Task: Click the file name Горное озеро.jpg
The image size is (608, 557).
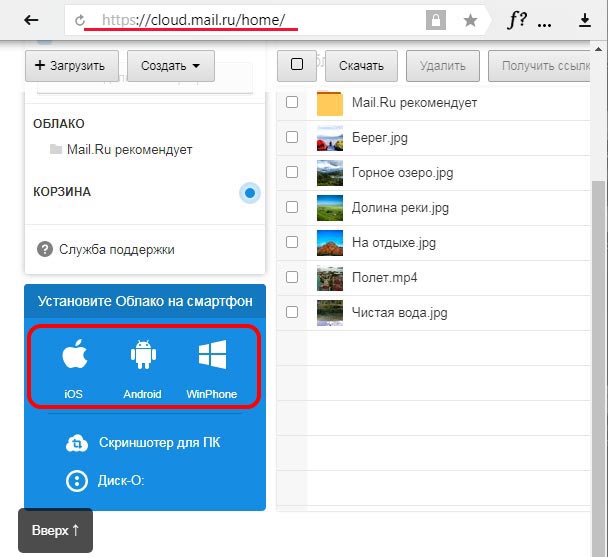Action: coord(402,173)
